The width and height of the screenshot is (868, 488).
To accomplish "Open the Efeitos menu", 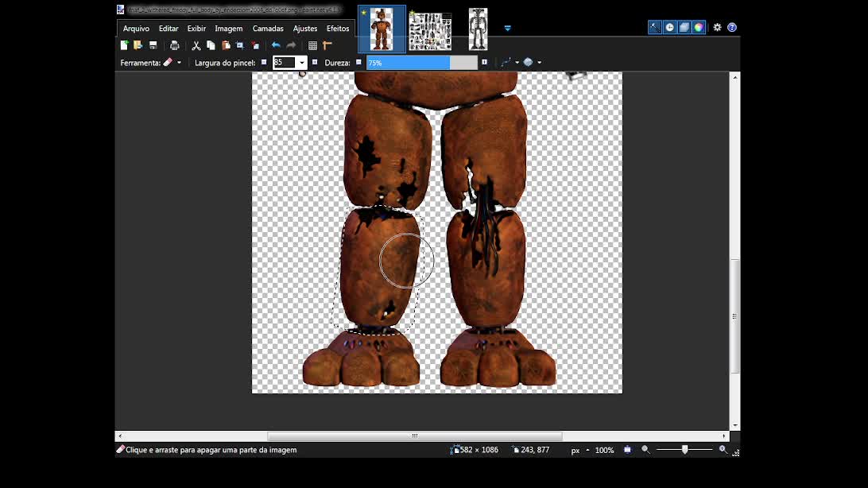I will (x=338, y=29).
